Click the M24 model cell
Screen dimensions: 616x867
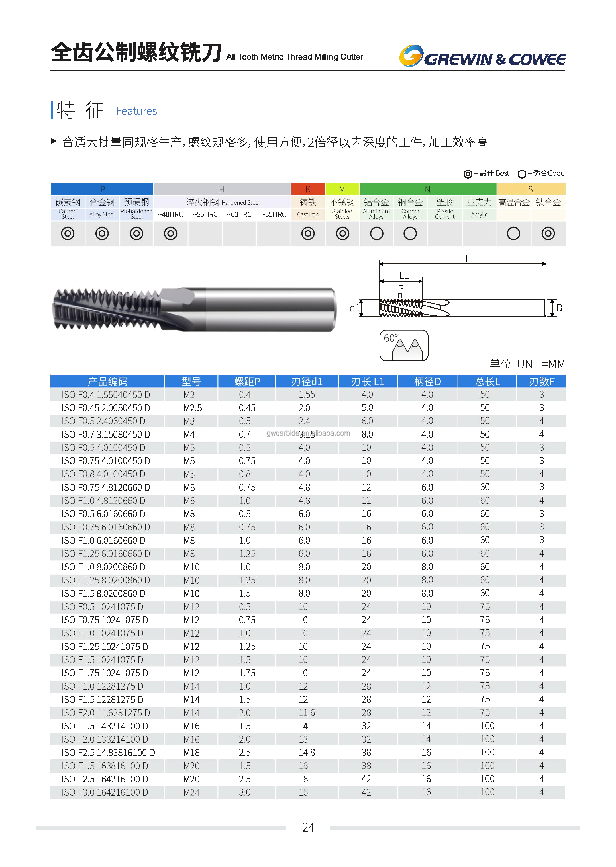(x=192, y=792)
